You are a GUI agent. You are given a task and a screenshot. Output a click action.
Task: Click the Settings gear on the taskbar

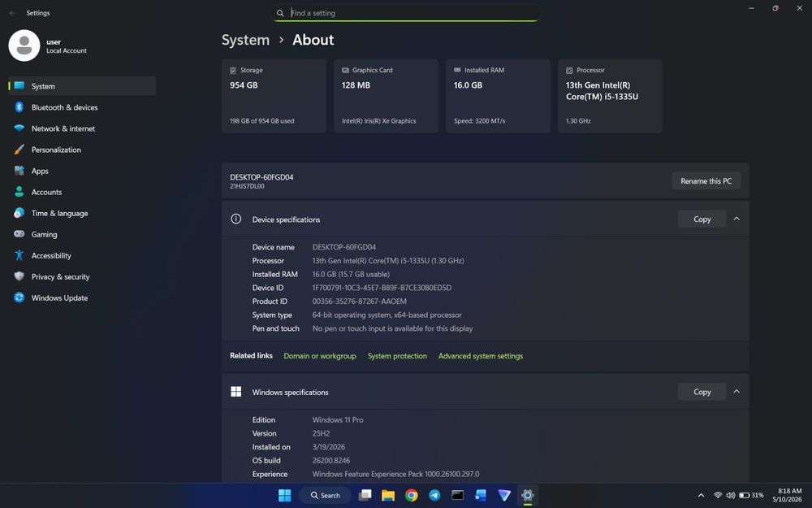coord(527,496)
